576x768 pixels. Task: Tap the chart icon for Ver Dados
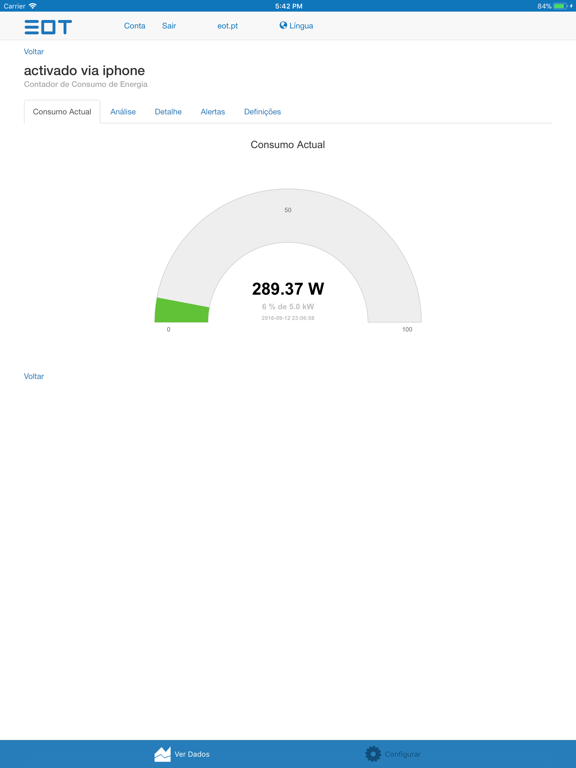tap(163, 754)
